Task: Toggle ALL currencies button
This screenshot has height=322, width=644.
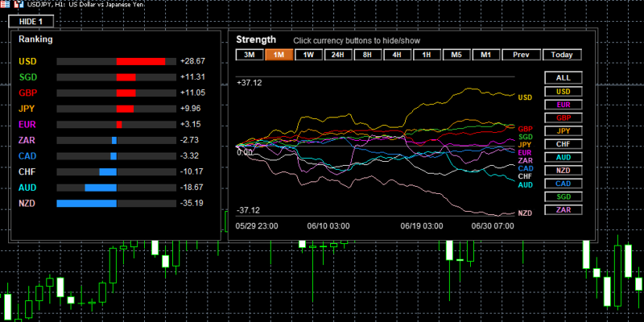Action: [563, 77]
